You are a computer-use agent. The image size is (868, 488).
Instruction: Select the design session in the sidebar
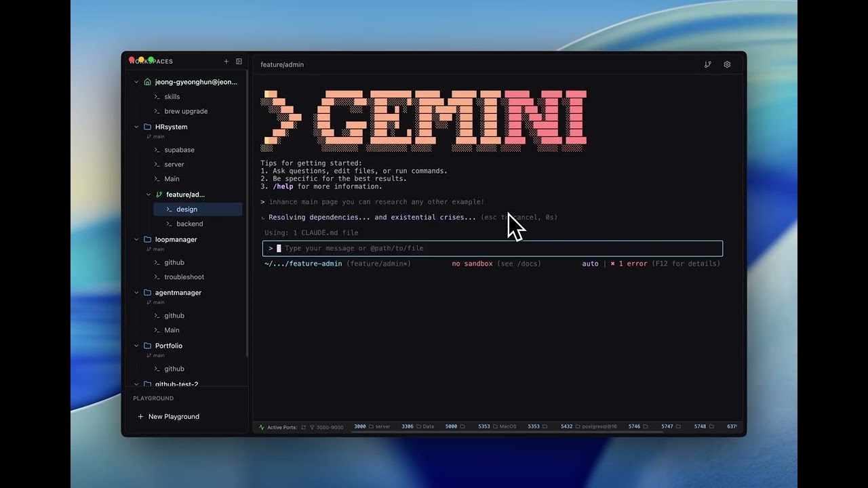tap(186, 209)
